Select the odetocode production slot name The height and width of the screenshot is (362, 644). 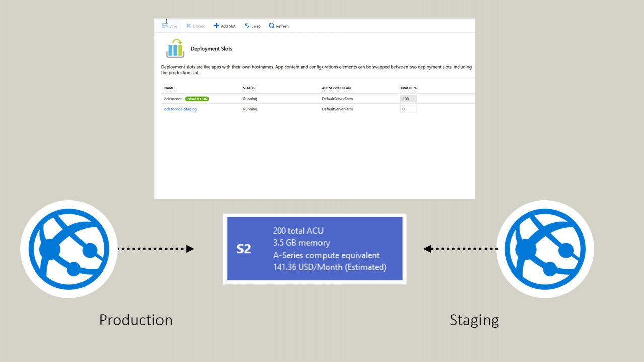click(173, 99)
